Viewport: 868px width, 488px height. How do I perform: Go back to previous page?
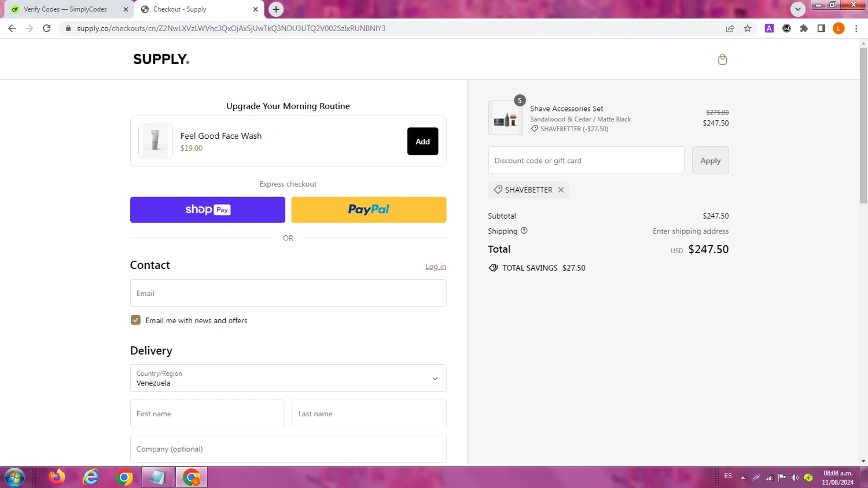(x=12, y=28)
